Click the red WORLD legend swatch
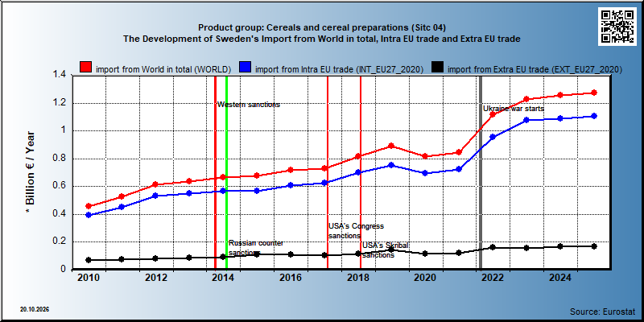The height and width of the screenshot is (322, 644). coord(85,68)
